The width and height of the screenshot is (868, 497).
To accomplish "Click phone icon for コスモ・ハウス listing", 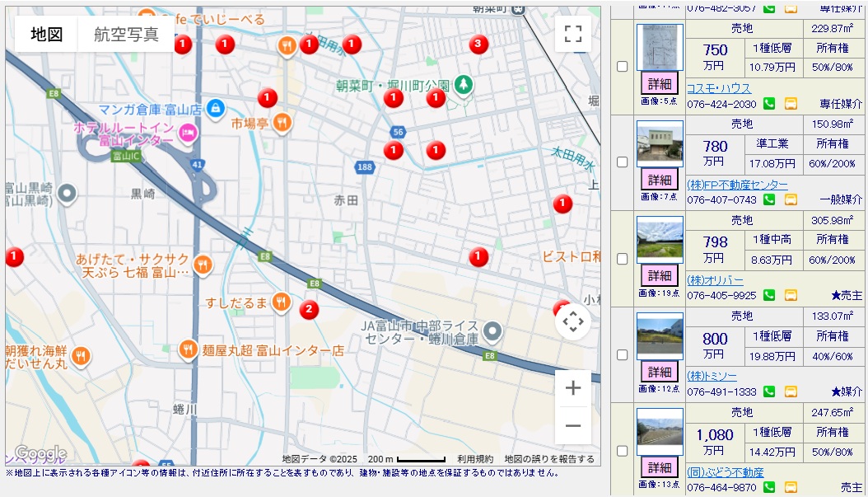I will (769, 104).
